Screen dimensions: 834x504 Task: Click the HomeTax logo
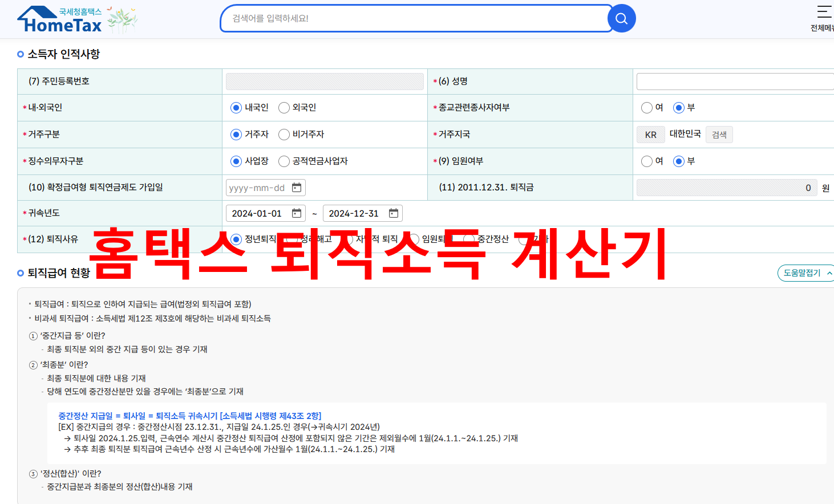tap(60, 19)
